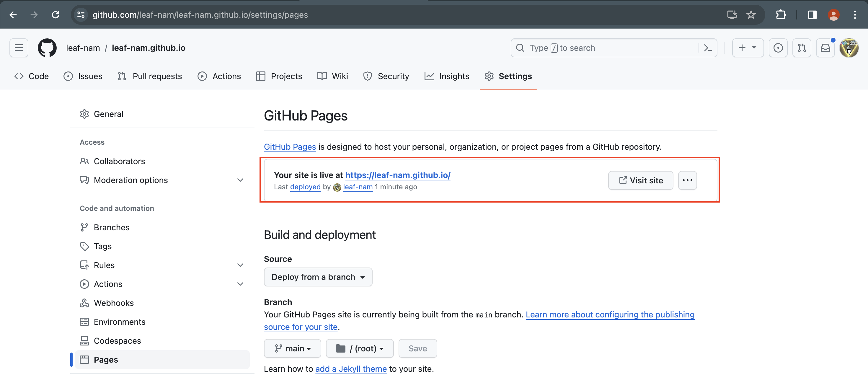Bookmark this page with star icon

(751, 15)
